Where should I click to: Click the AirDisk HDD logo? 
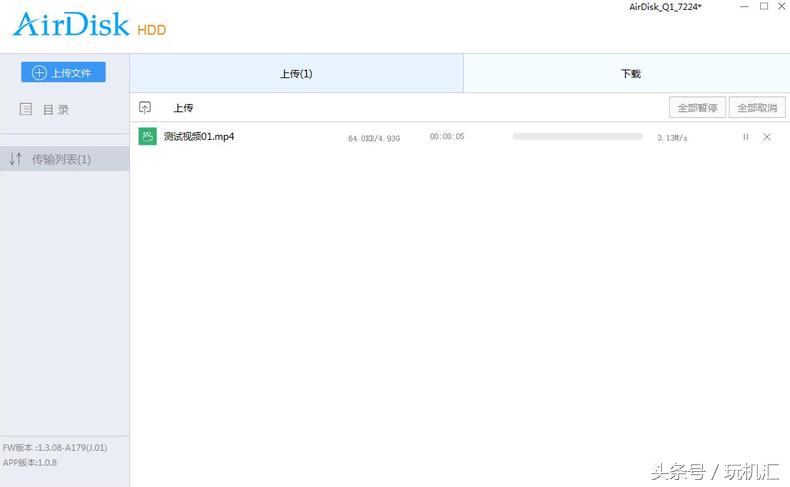(90, 25)
